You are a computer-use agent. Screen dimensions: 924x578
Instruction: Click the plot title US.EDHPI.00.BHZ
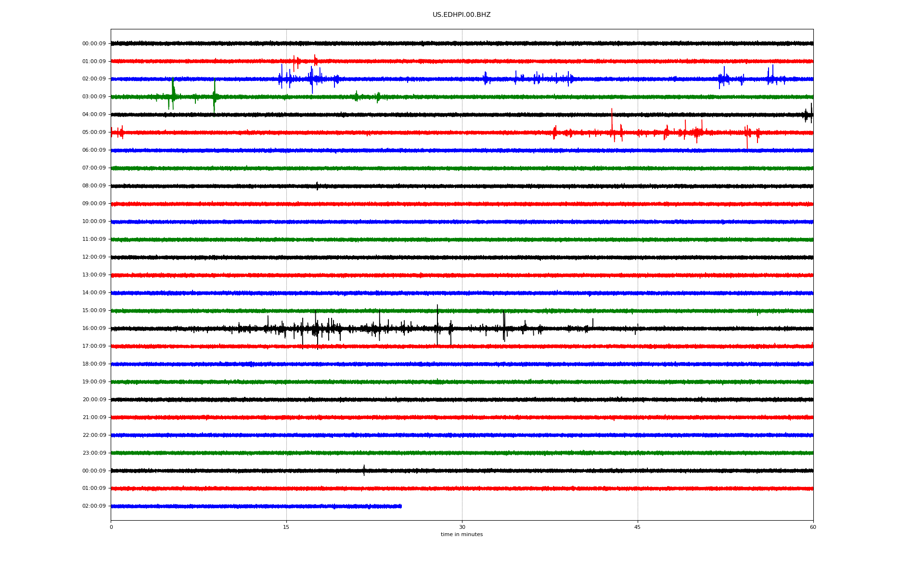tap(461, 15)
